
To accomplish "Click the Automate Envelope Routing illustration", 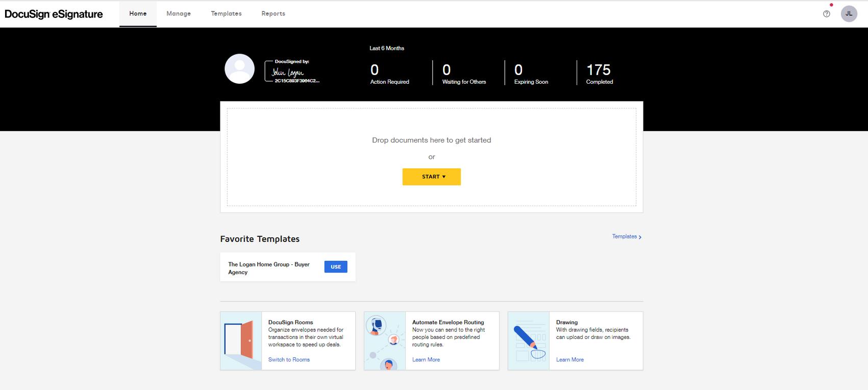I will [385, 341].
